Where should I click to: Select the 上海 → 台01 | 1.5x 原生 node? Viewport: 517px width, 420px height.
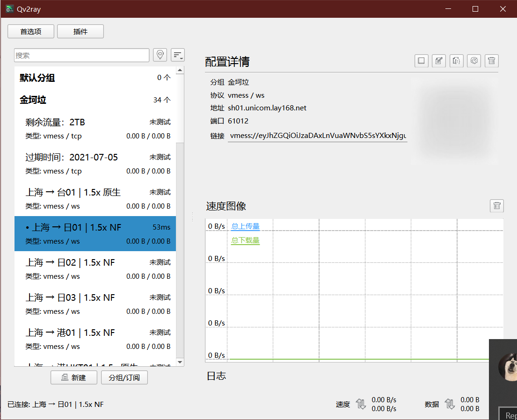click(x=95, y=198)
